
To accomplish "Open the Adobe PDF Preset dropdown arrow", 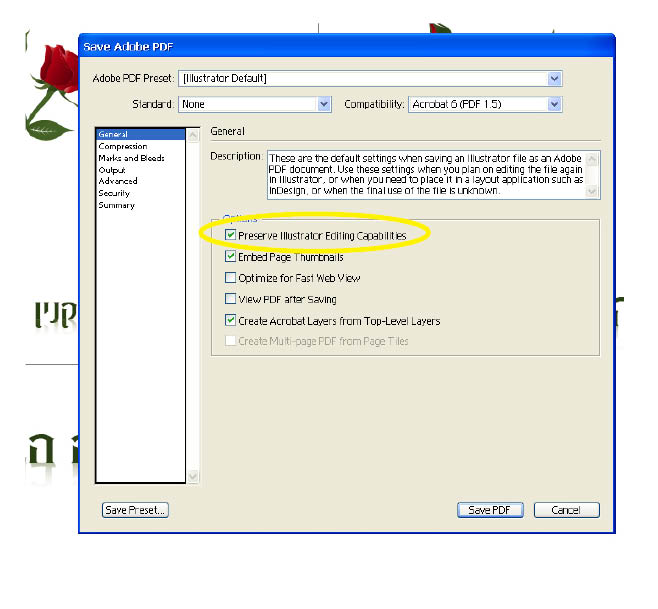I will point(554,78).
